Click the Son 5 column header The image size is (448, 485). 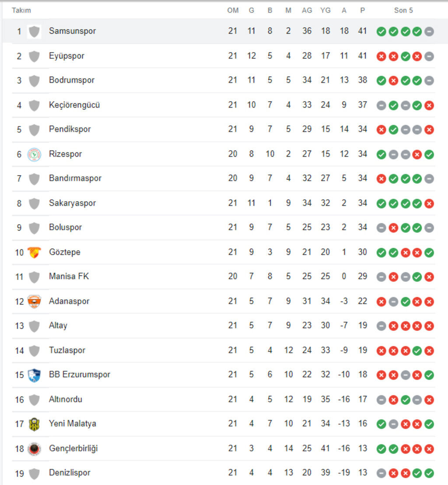403,10
